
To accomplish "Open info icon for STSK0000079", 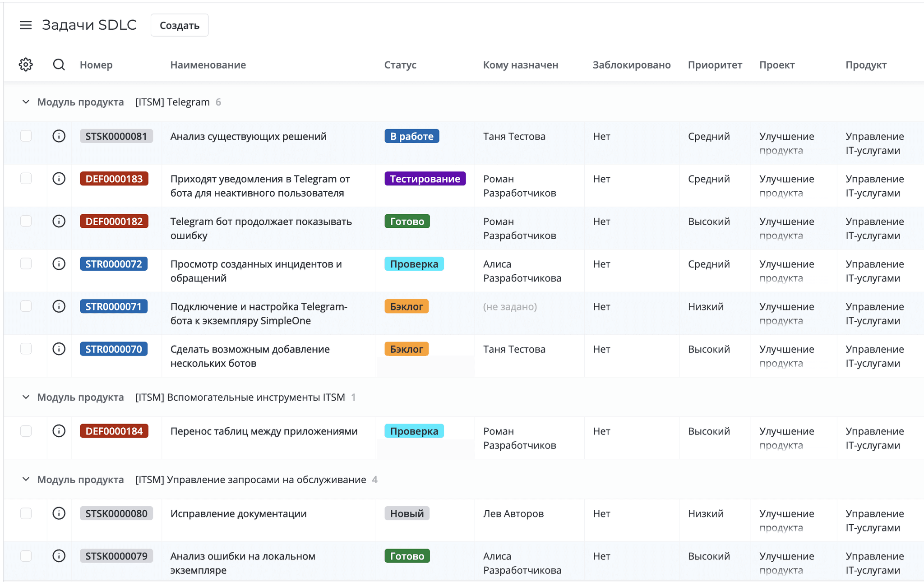I will (x=59, y=556).
